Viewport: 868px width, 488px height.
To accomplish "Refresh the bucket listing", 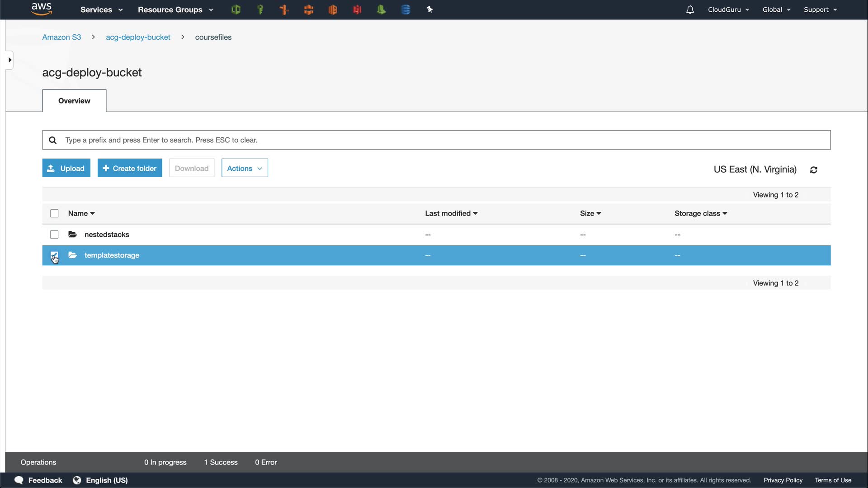I will coord(814,170).
